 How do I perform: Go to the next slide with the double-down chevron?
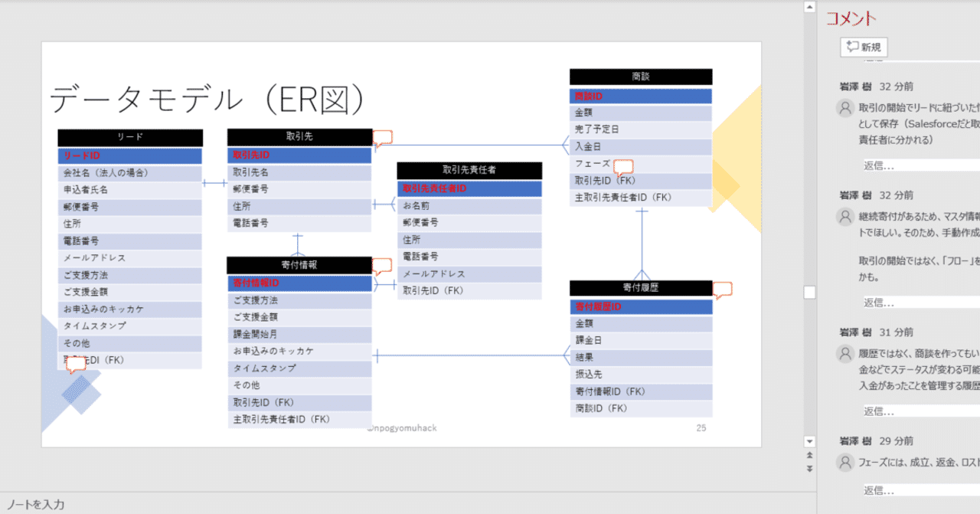tap(809, 468)
